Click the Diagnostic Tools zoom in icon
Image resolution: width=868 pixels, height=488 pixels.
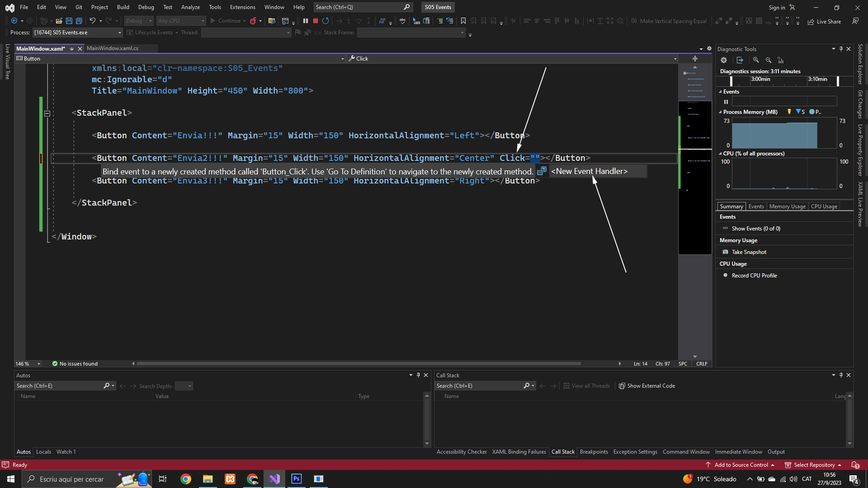[x=756, y=60]
